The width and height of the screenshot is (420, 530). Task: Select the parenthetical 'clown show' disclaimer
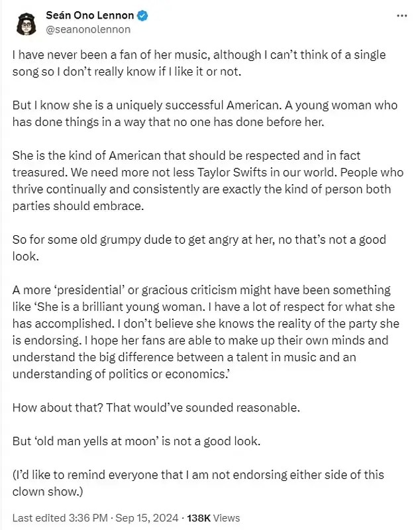(x=198, y=484)
